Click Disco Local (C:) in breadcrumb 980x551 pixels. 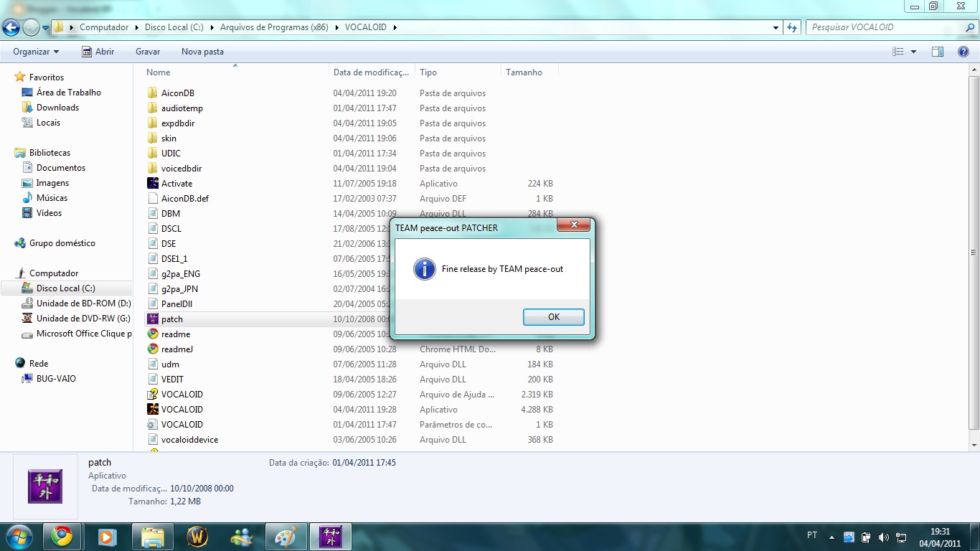coord(174,27)
